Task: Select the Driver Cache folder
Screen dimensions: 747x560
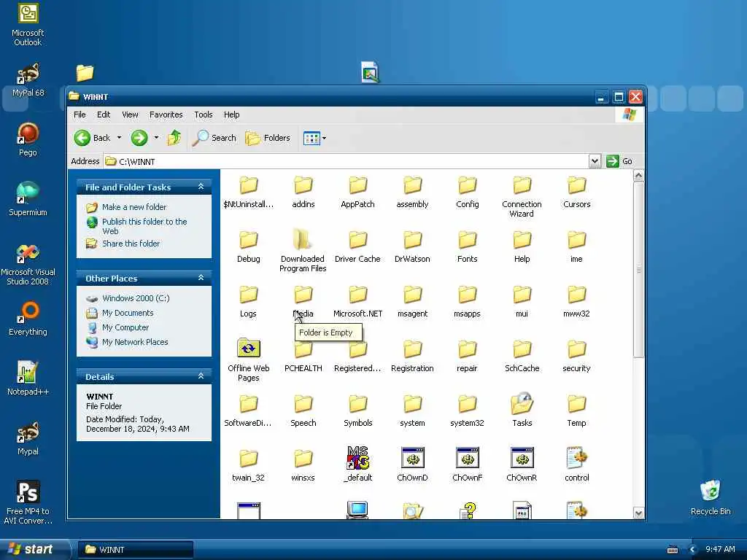Action: point(357,247)
